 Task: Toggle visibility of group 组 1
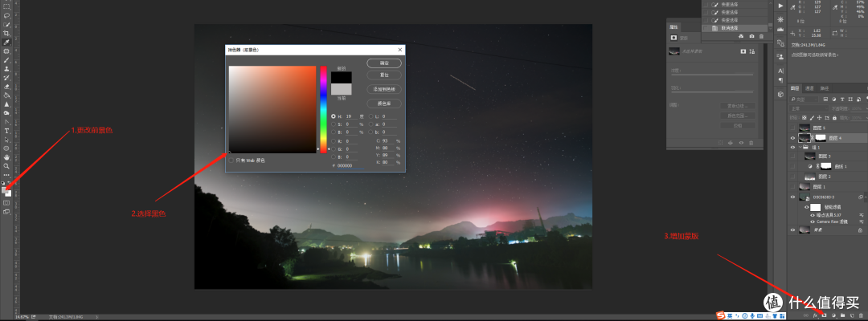click(x=792, y=148)
